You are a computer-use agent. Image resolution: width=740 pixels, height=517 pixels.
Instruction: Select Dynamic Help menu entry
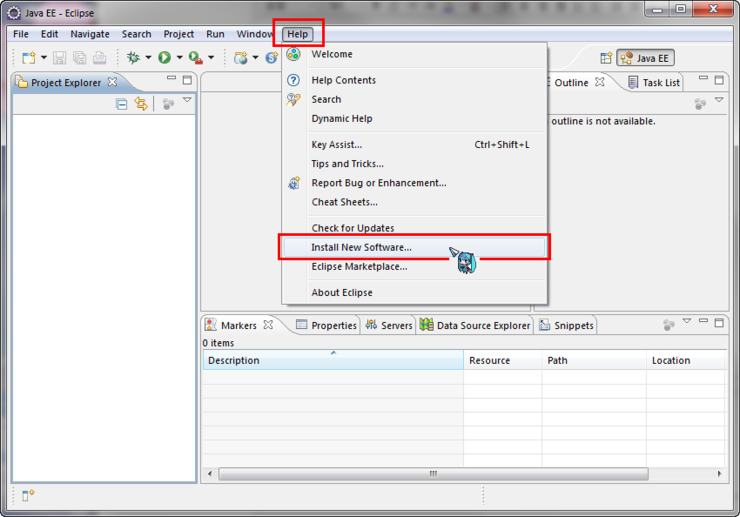(414, 119)
